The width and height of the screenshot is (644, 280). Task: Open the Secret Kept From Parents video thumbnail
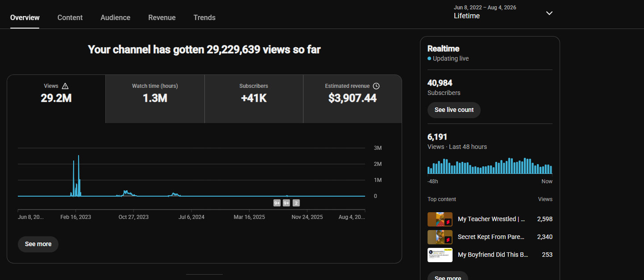coord(440,237)
